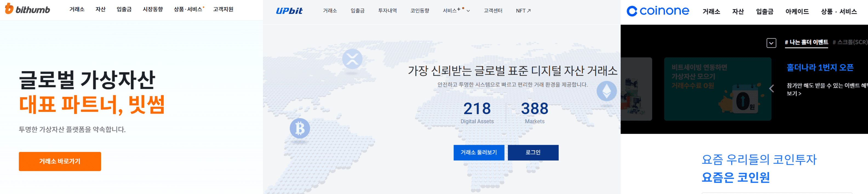Open 상품 · 서비스 on Coinone
Image resolution: width=868 pixels, height=194 pixels.
point(839,12)
